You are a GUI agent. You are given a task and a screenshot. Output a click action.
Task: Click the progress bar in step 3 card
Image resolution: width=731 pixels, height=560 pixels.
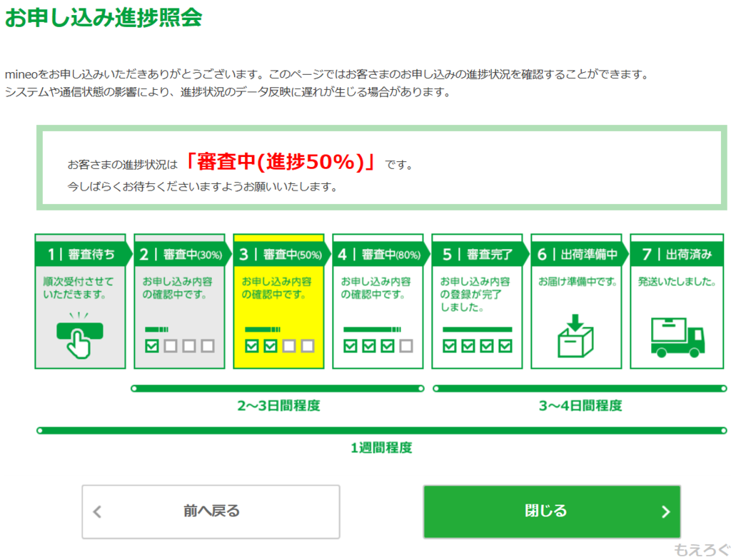[263, 330]
